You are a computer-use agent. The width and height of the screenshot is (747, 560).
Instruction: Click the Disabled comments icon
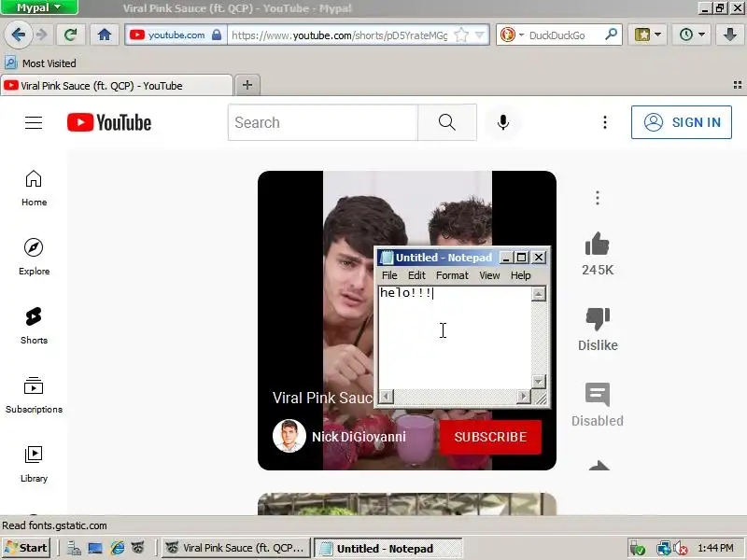coord(598,394)
